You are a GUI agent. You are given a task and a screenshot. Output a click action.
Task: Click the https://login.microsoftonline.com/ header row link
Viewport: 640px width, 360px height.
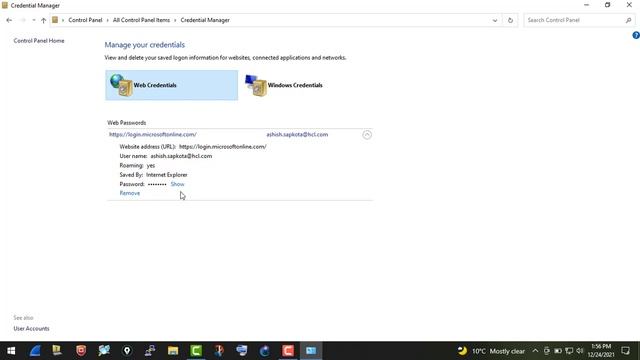153,134
